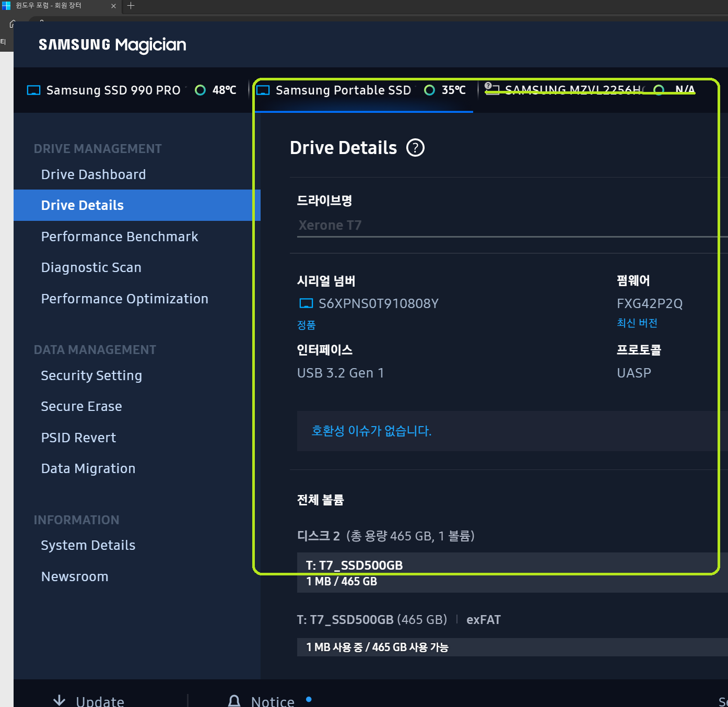
Task: Click the 디스크 2 총 용량 465 GB text
Action: click(386, 536)
